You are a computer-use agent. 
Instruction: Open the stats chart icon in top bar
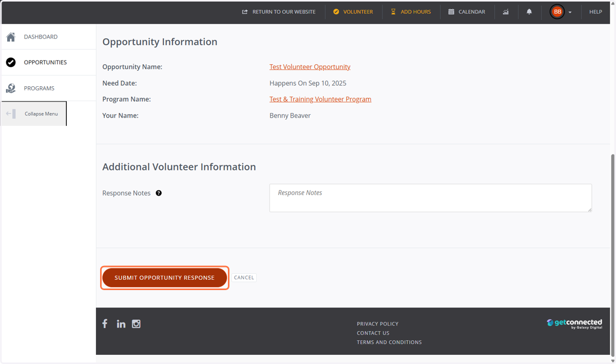click(x=506, y=12)
